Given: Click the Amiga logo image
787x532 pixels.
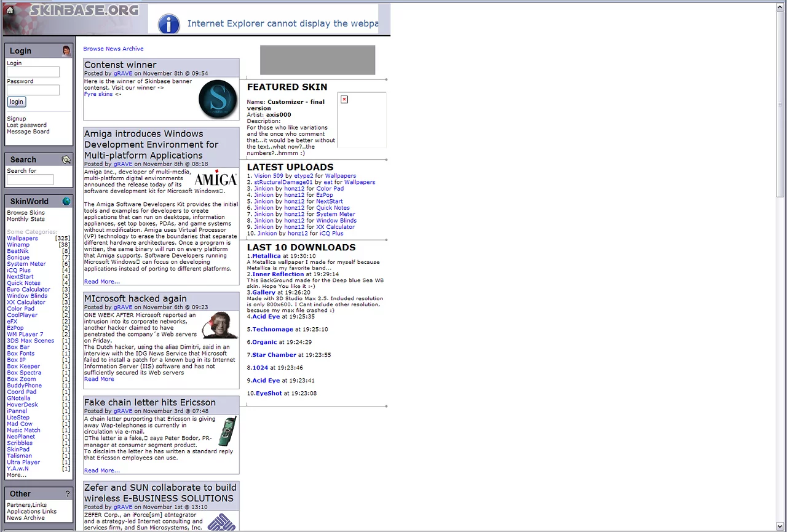Looking at the screenshot, I should 216,180.
